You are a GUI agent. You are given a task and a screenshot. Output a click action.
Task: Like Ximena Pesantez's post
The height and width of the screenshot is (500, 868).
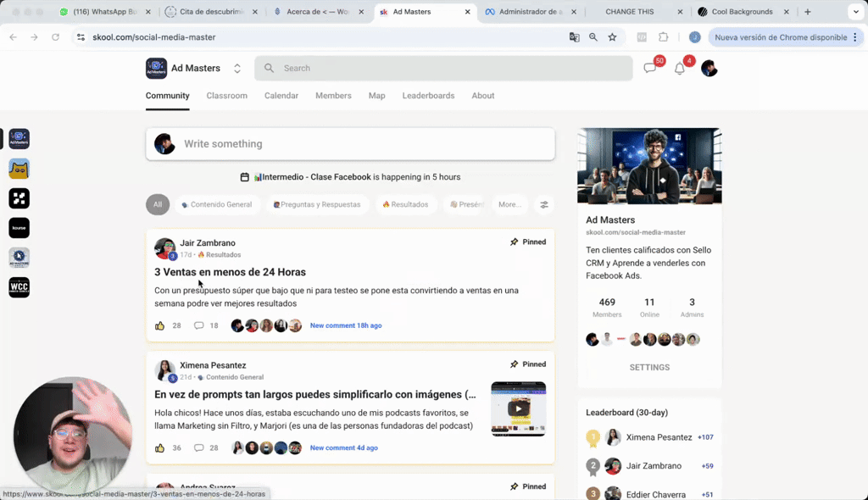click(159, 448)
